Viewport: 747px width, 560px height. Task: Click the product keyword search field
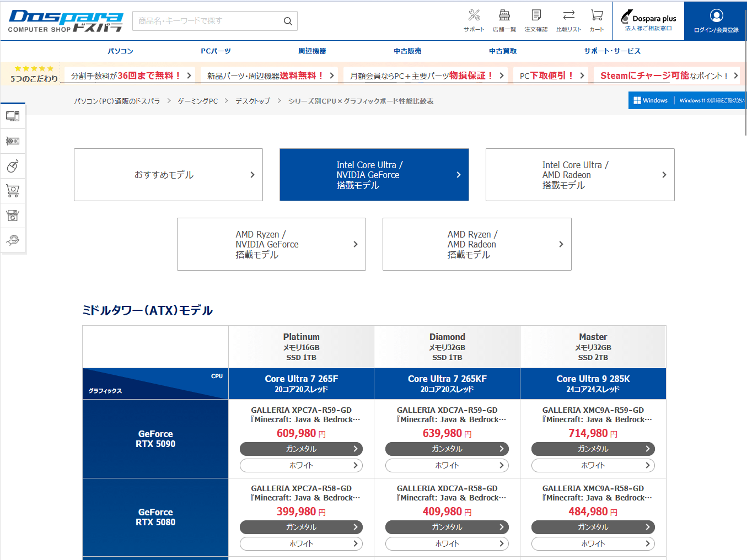207,21
